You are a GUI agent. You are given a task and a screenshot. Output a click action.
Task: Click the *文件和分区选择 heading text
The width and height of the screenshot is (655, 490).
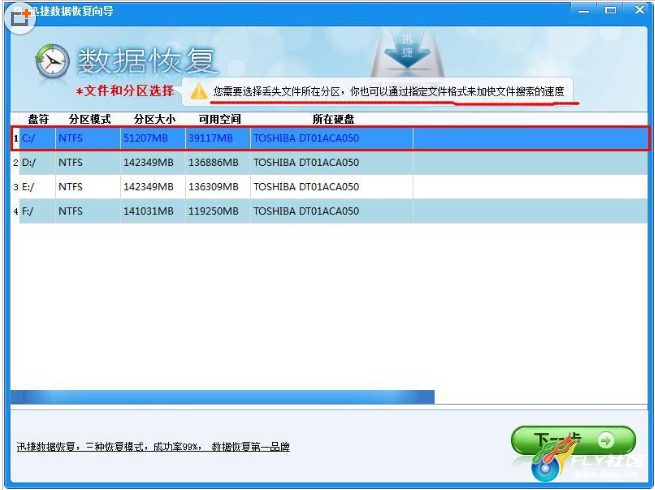[x=124, y=91]
